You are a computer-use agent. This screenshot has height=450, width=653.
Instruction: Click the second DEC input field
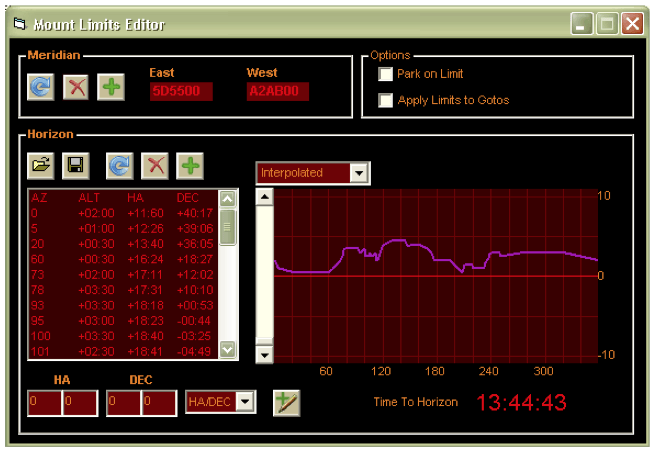pyautogui.click(x=160, y=403)
